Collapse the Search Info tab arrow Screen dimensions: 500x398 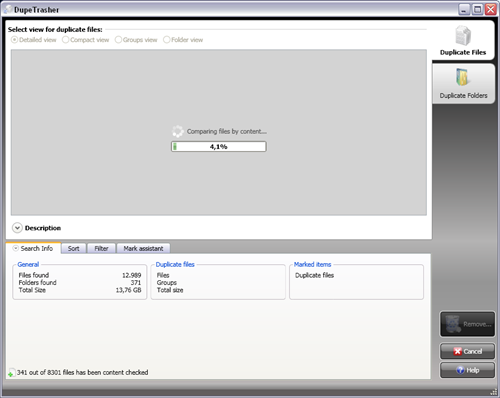tap(16, 248)
